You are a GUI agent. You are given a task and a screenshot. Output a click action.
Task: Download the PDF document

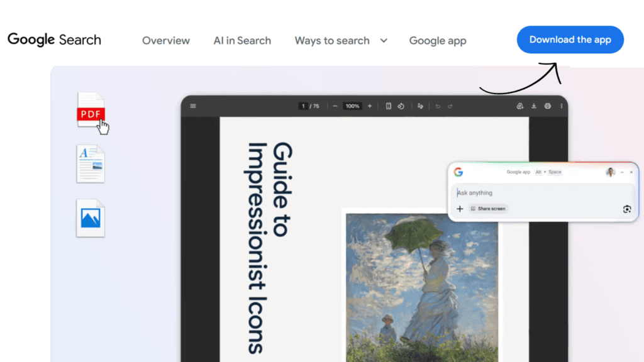click(x=535, y=106)
